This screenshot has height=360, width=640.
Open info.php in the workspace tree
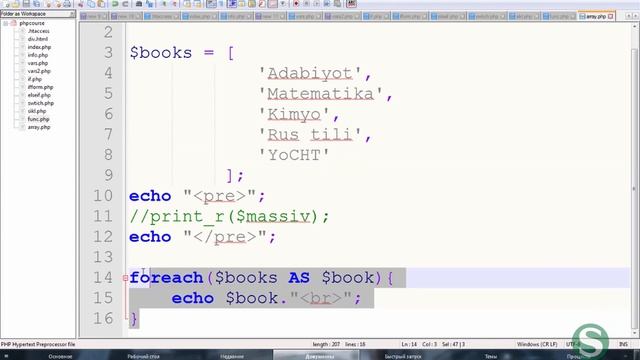[x=38, y=55]
